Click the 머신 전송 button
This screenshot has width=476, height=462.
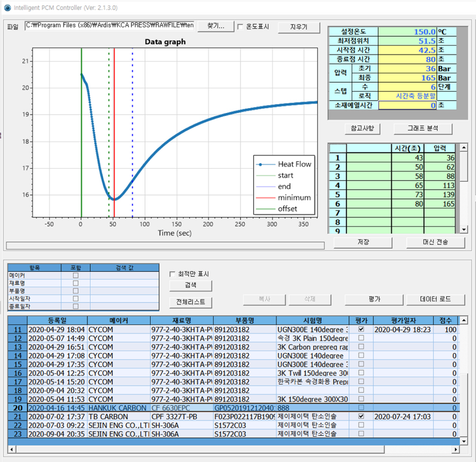click(435, 242)
